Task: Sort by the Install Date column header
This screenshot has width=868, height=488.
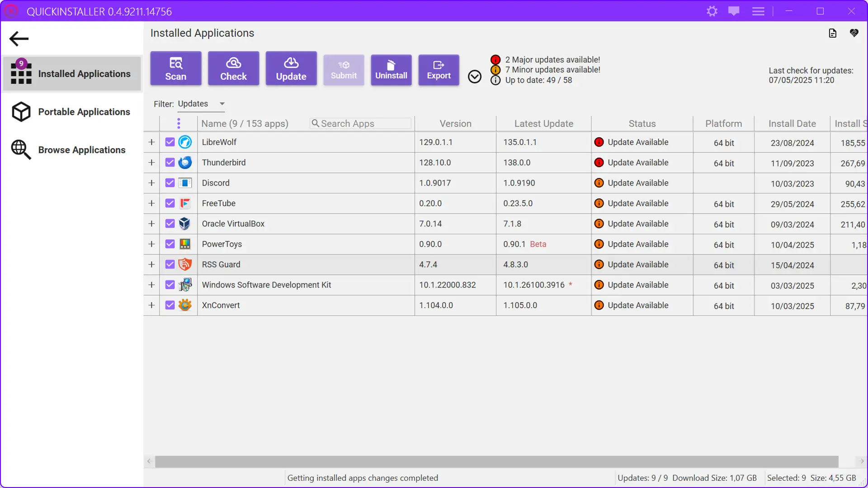Action: (792, 123)
